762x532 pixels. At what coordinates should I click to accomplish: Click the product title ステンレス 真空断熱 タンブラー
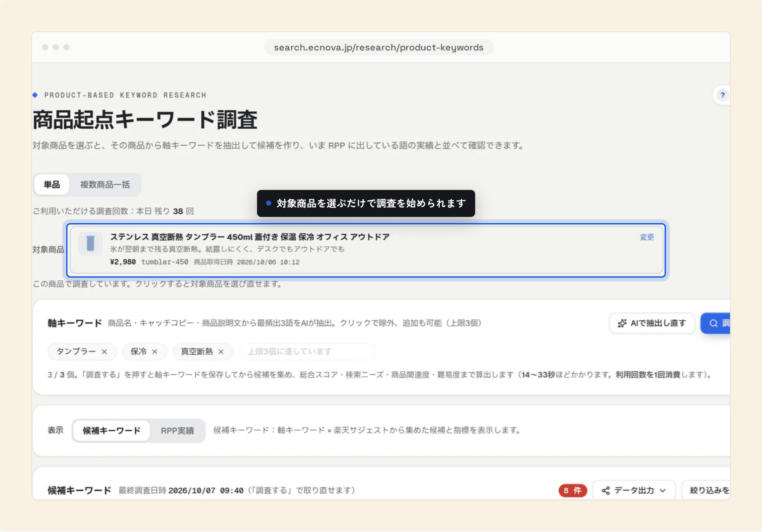point(250,237)
